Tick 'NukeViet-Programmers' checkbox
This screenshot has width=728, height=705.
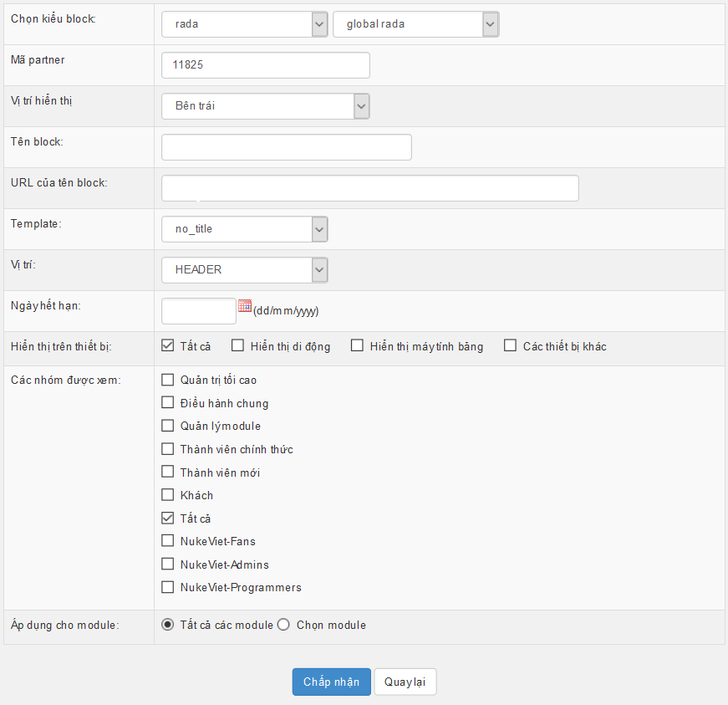pyautogui.click(x=168, y=587)
